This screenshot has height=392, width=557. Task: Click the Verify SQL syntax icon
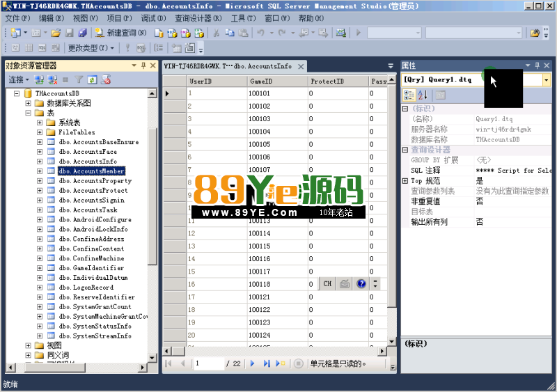tap(141, 47)
